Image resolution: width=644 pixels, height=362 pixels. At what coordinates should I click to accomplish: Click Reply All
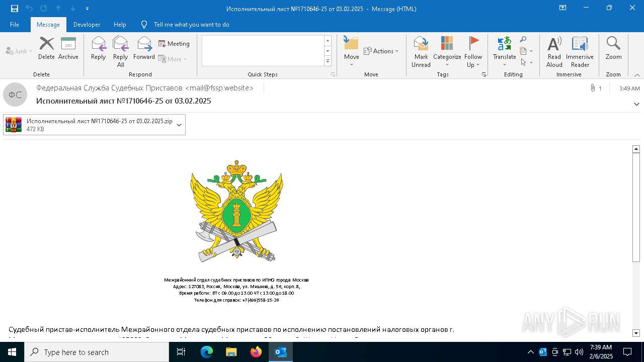[121, 51]
